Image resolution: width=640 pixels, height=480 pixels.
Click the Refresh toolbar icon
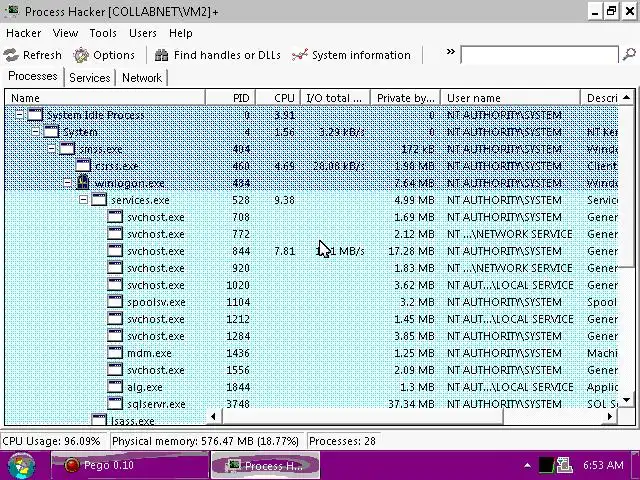pyautogui.click(x=11, y=55)
